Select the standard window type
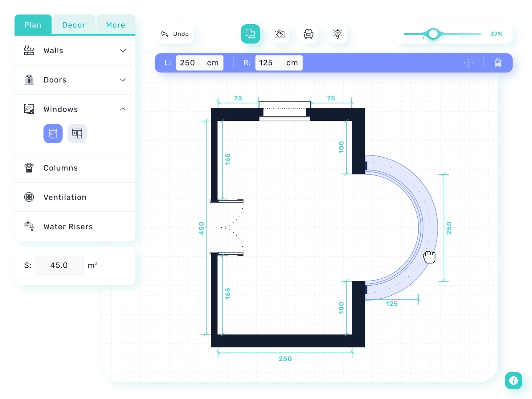The height and width of the screenshot is (399, 532). coord(53,133)
